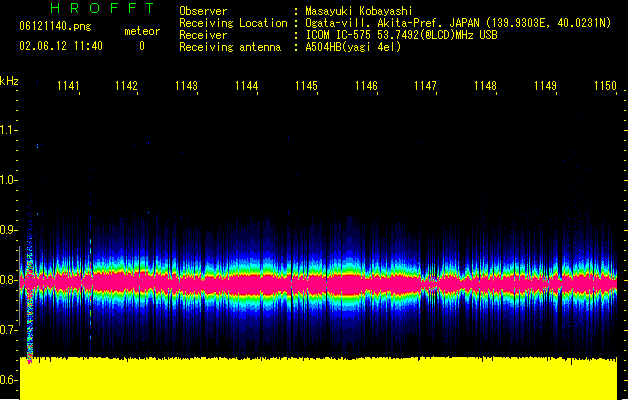629x400 pixels.
Task: Click the observer name Masayuki Kobayashi
Action: (358, 11)
